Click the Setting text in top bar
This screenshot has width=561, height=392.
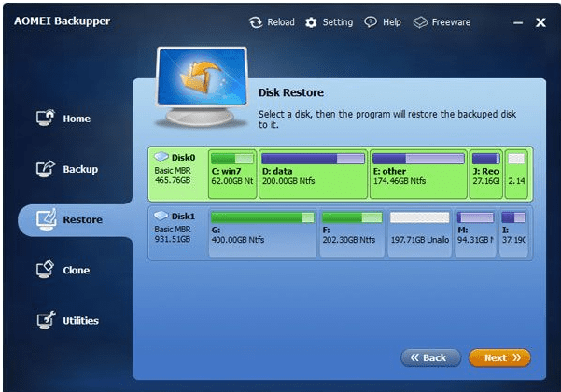pos(337,22)
